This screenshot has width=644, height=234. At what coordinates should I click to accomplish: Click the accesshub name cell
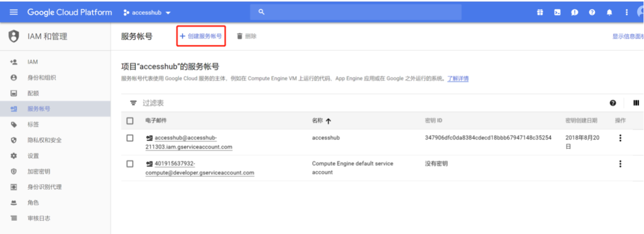pos(326,138)
